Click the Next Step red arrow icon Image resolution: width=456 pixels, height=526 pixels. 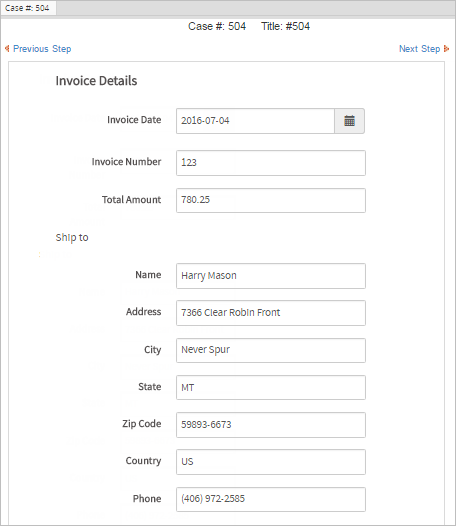pos(446,49)
